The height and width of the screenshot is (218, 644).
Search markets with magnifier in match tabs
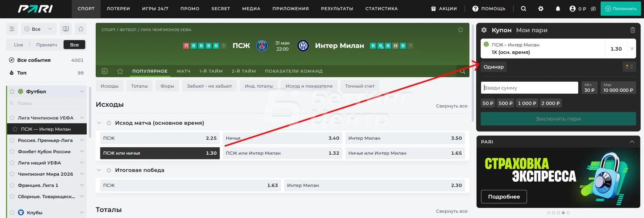point(463,71)
